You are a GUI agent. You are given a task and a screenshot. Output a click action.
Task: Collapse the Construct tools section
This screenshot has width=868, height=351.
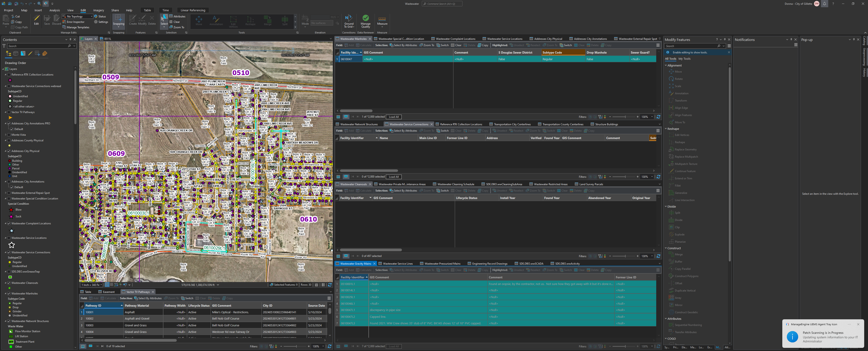tap(666, 248)
